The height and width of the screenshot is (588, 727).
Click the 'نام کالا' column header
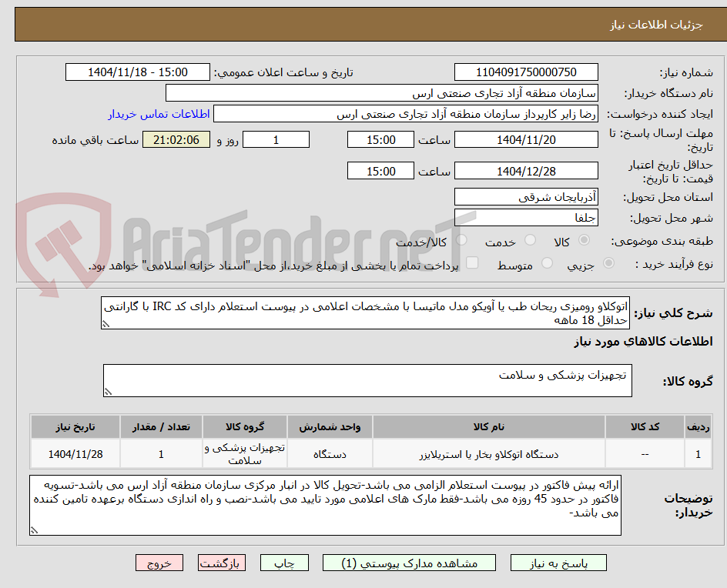click(489, 426)
